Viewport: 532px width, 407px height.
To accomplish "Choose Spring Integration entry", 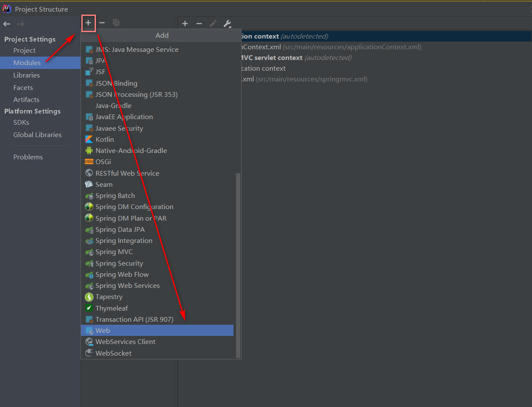I will (158, 240).
